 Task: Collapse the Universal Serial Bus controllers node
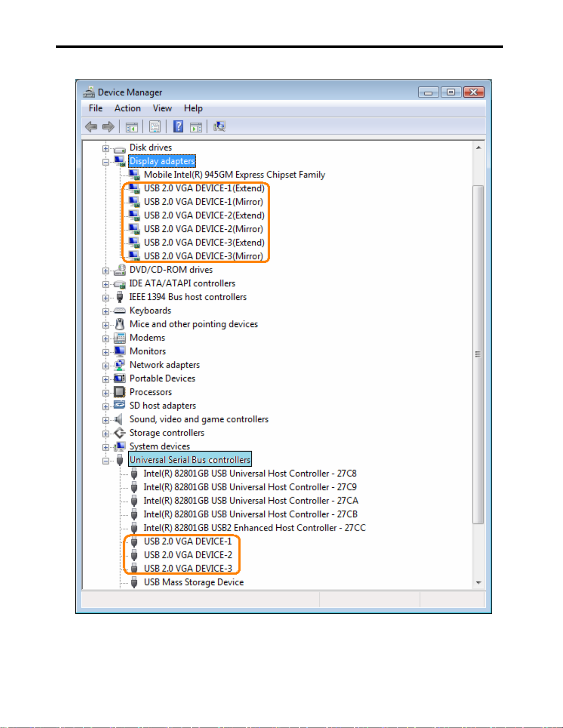click(106, 461)
